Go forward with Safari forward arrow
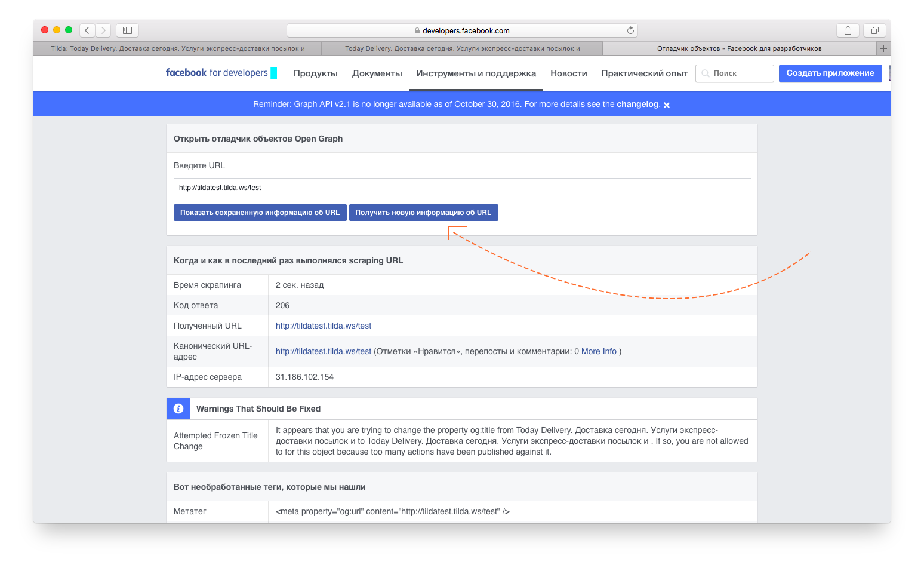 click(x=103, y=30)
